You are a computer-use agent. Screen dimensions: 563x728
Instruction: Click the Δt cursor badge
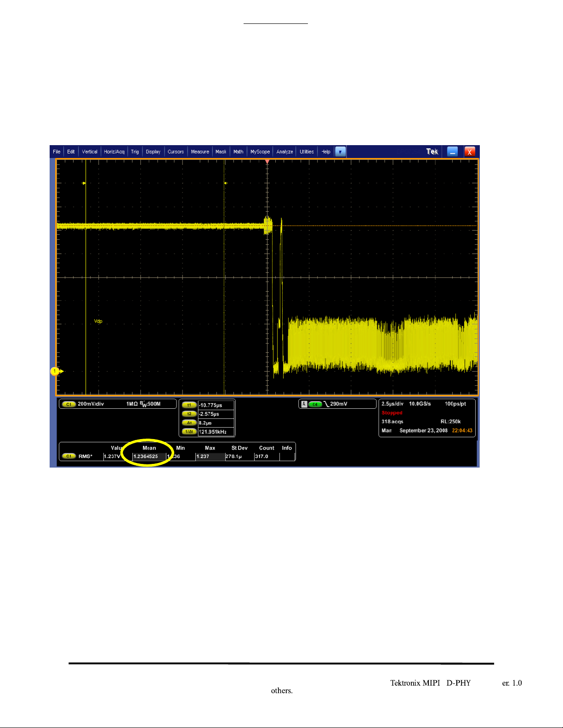pos(189,423)
